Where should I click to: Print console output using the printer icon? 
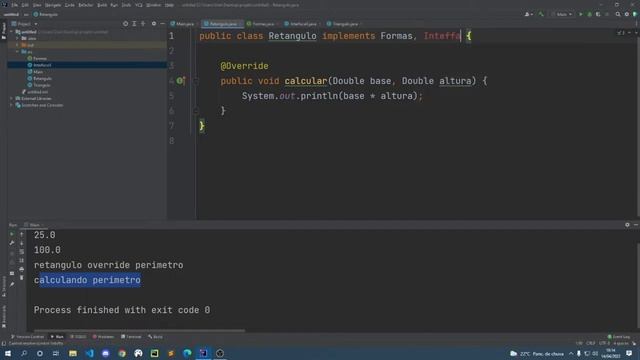22,269
